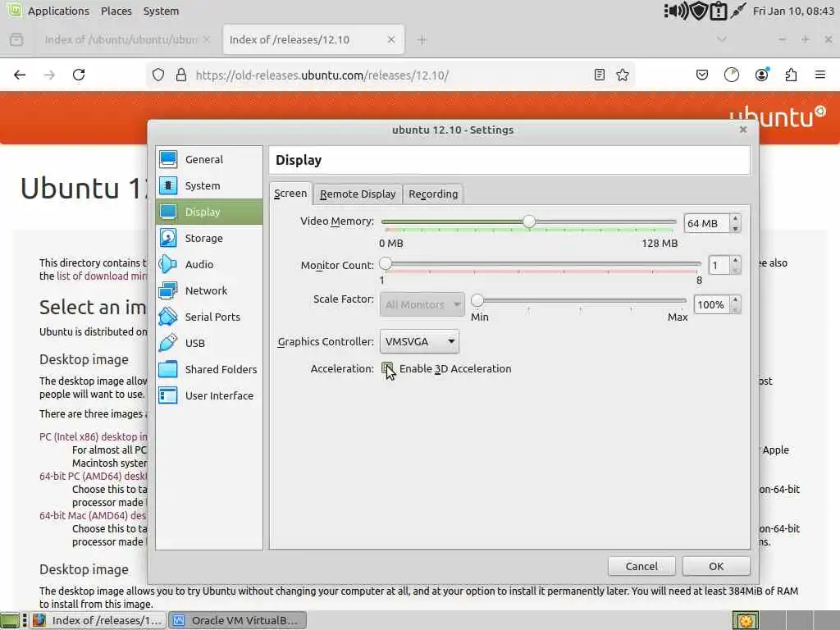
Task: Open the Shared Folders settings icon
Action: click(x=168, y=369)
